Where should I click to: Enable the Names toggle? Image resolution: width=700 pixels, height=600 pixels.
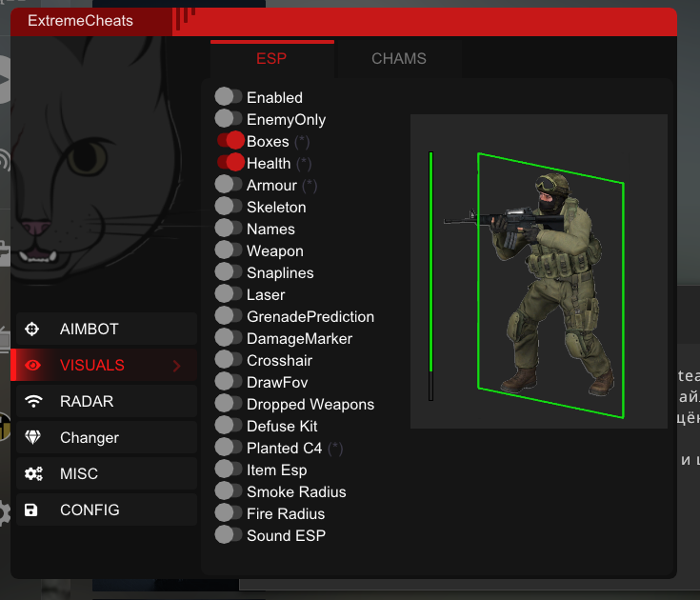[229, 228]
